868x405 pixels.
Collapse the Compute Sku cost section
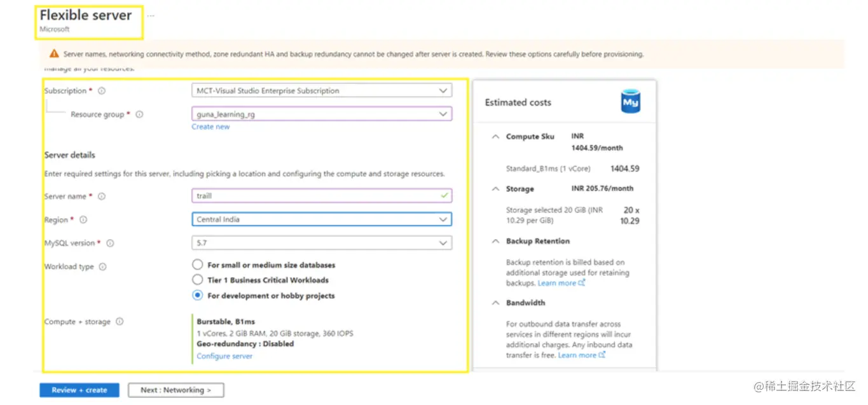(495, 137)
